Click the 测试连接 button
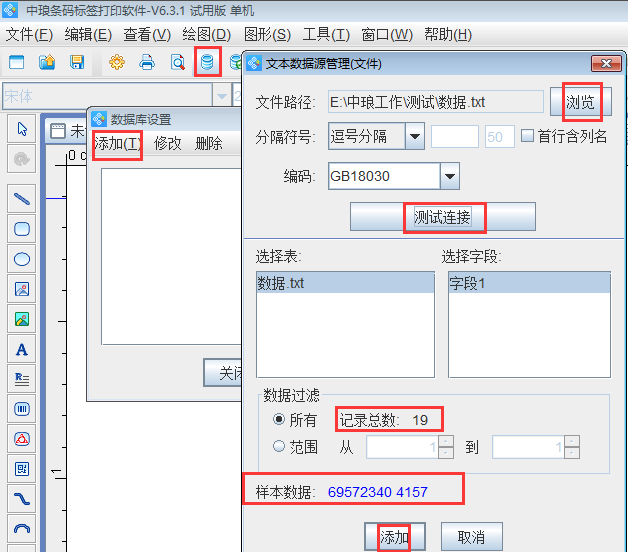Viewport: 628px width, 552px height. pyautogui.click(x=442, y=217)
